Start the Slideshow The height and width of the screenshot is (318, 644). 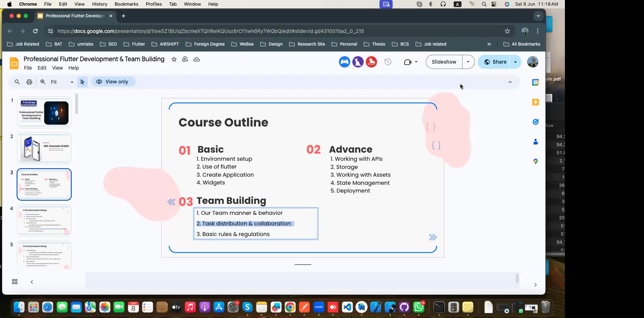click(444, 62)
